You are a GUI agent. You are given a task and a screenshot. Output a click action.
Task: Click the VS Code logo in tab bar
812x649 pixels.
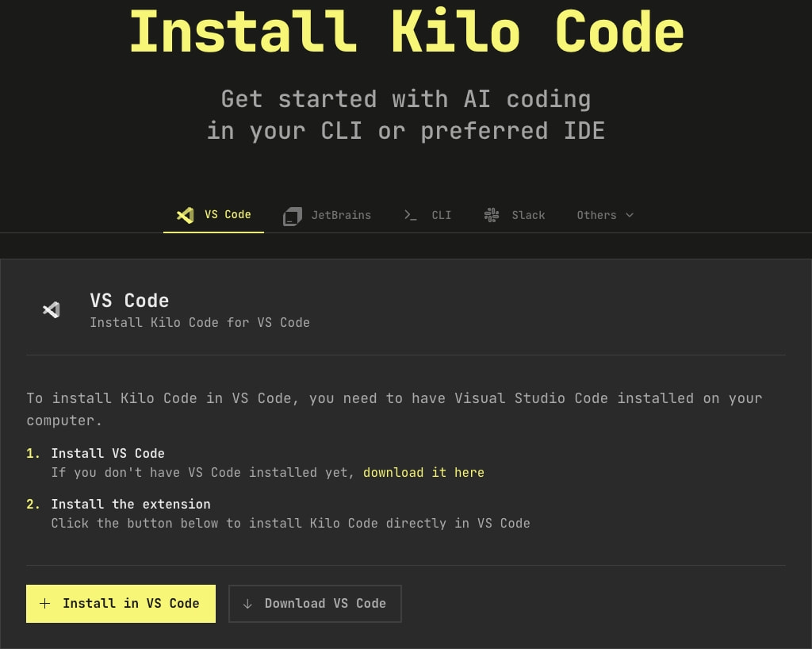coord(186,215)
